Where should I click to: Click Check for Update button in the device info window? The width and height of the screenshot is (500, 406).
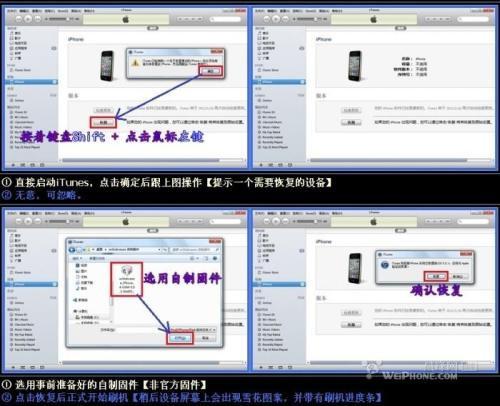(x=351, y=110)
